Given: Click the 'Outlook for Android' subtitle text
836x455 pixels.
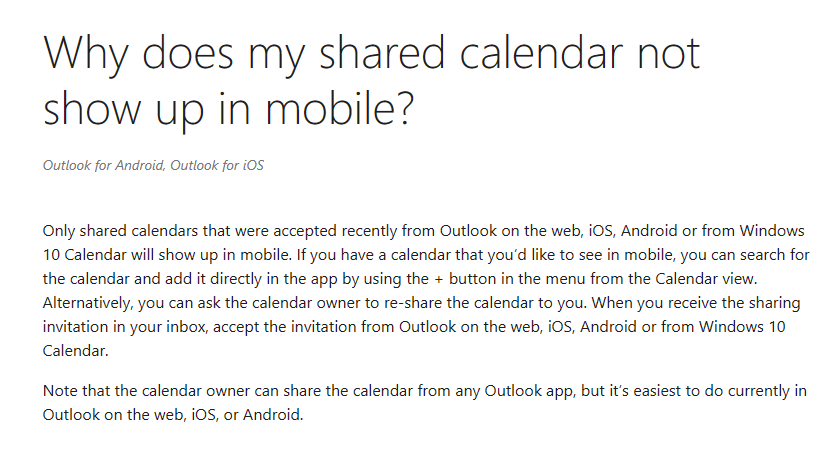Looking at the screenshot, I should pyautogui.click(x=103, y=165).
